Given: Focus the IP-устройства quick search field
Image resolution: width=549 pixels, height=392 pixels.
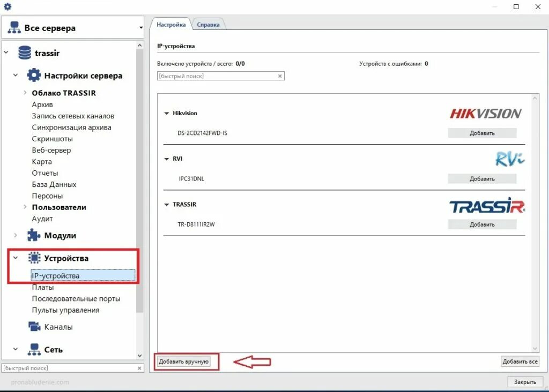Looking at the screenshot, I should click(x=220, y=76).
